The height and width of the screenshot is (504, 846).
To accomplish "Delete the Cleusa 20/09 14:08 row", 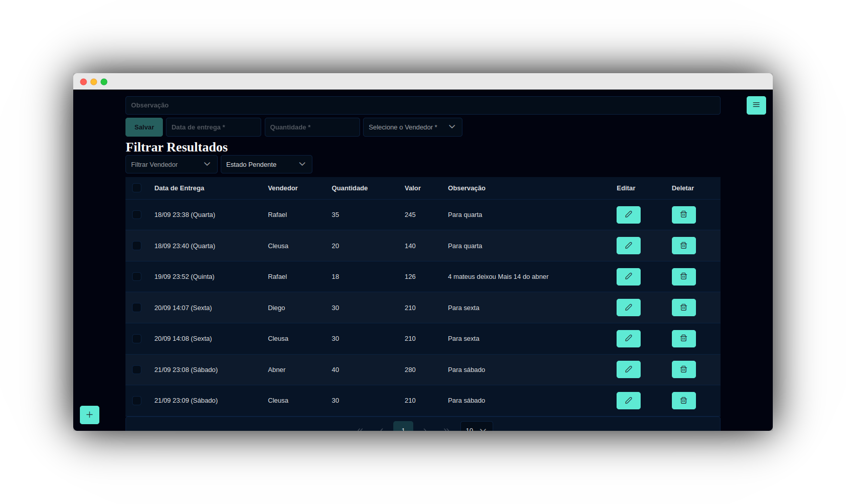I will tap(684, 339).
